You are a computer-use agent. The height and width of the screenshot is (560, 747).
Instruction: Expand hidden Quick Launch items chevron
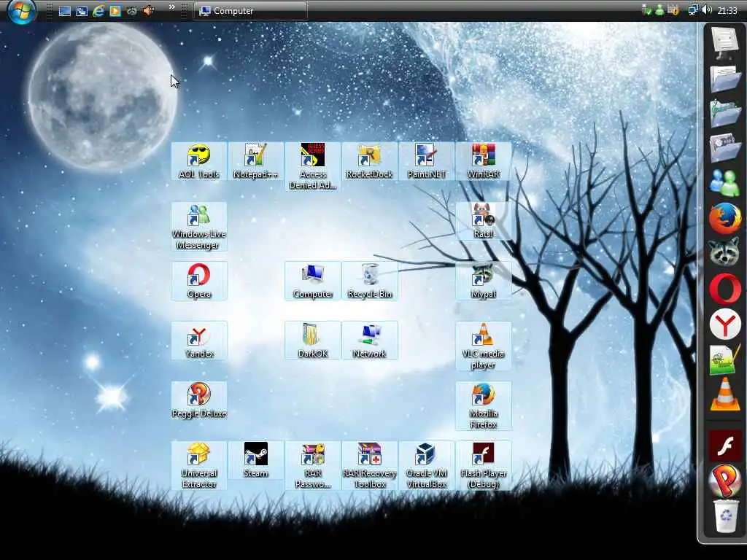click(x=172, y=7)
